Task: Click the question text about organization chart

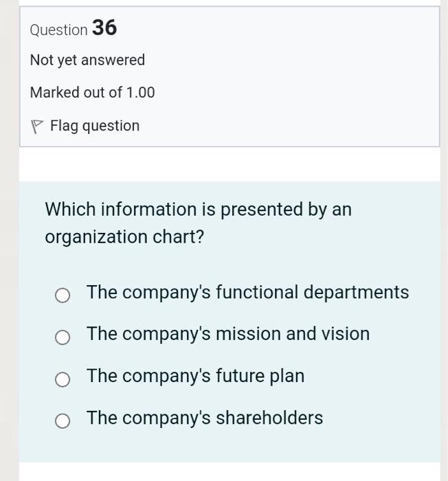Action: [198, 223]
